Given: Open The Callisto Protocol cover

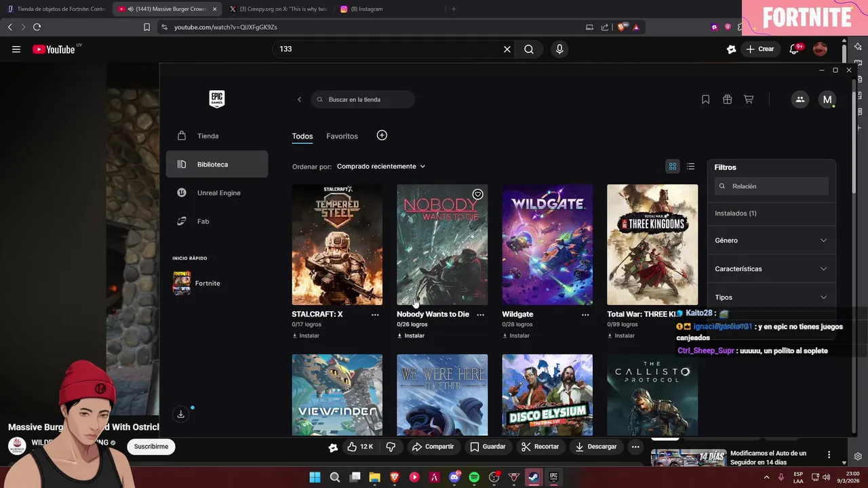Looking at the screenshot, I should [652, 394].
